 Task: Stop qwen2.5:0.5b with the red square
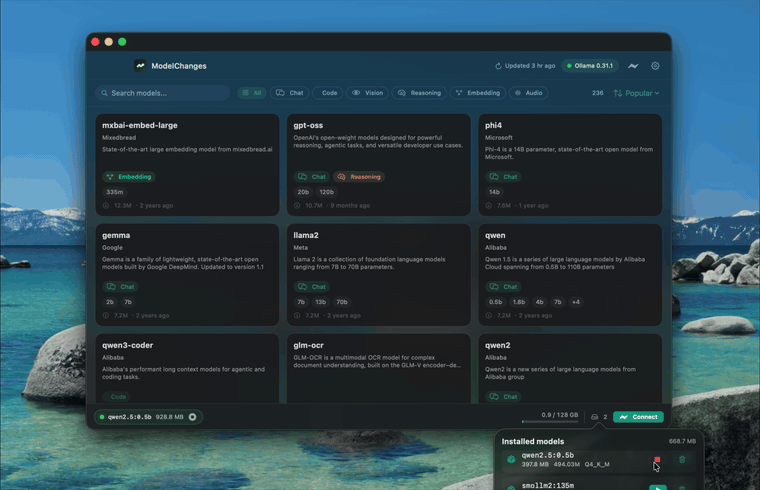[657, 459]
